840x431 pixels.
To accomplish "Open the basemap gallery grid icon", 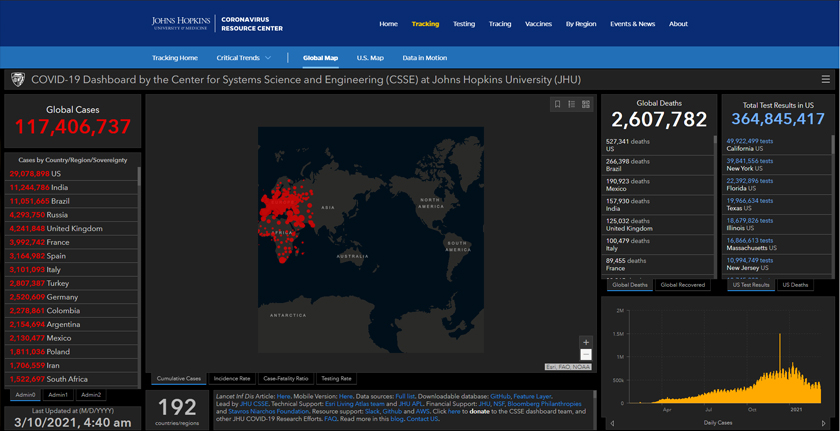I will 586,104.
